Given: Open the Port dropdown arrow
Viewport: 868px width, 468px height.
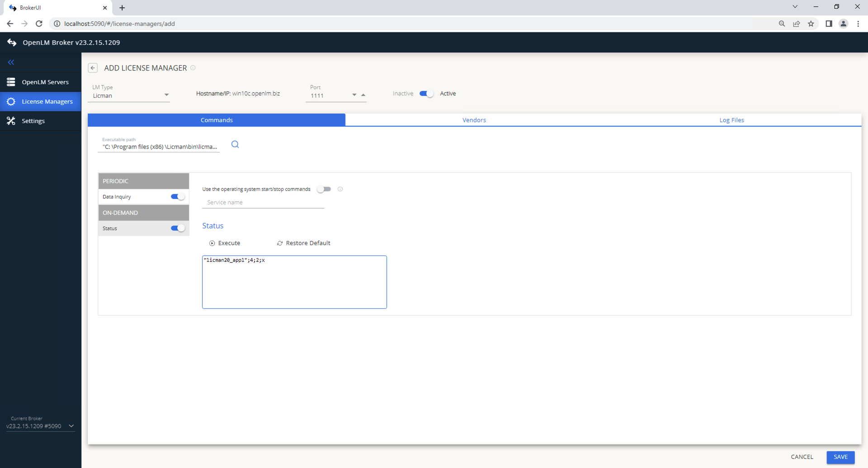Looking at the screenshot, I should [x=354, y=95].
